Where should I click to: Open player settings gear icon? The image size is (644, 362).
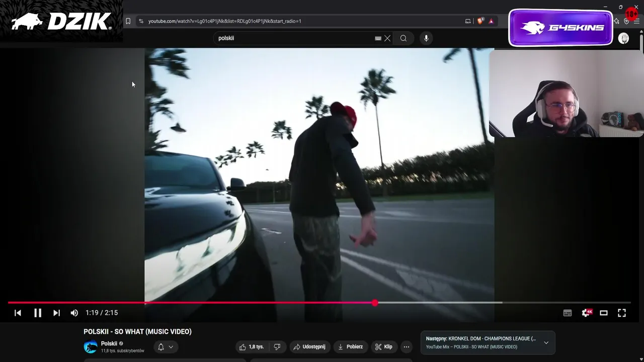pyautogui.click(x=586, y=313)
